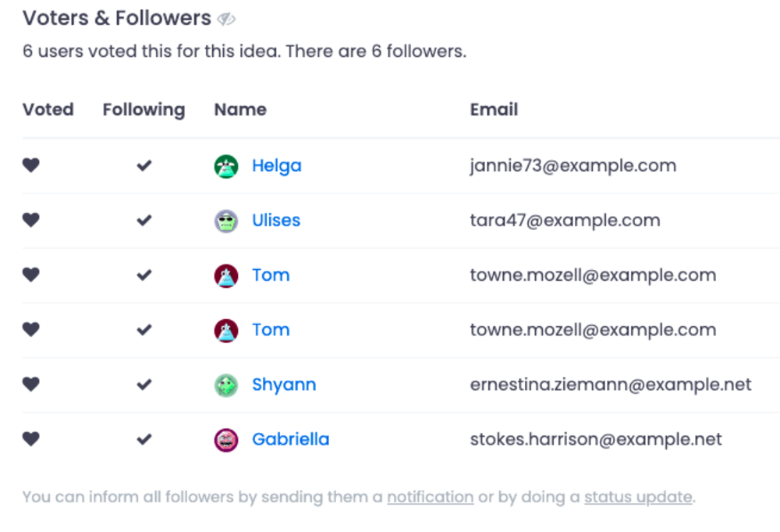Click Helga's avatar icon
This screenshot has height=532, width=780.
pos(226,166)
